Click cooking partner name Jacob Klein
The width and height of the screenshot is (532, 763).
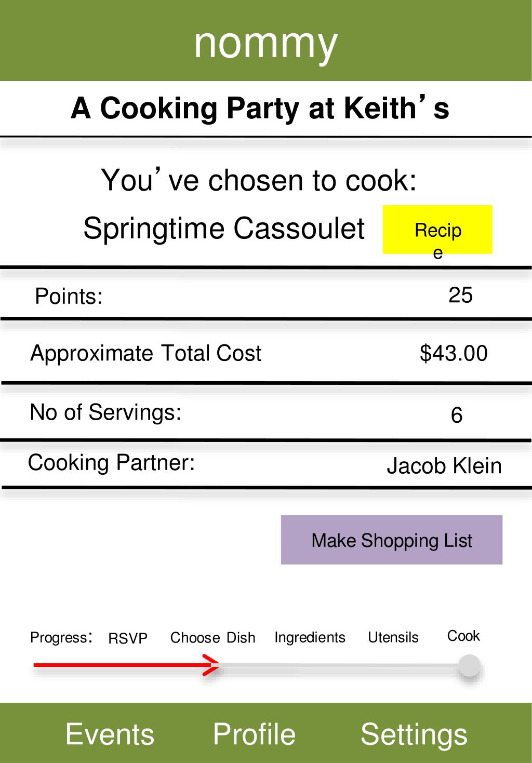click(x=444, y=466)
